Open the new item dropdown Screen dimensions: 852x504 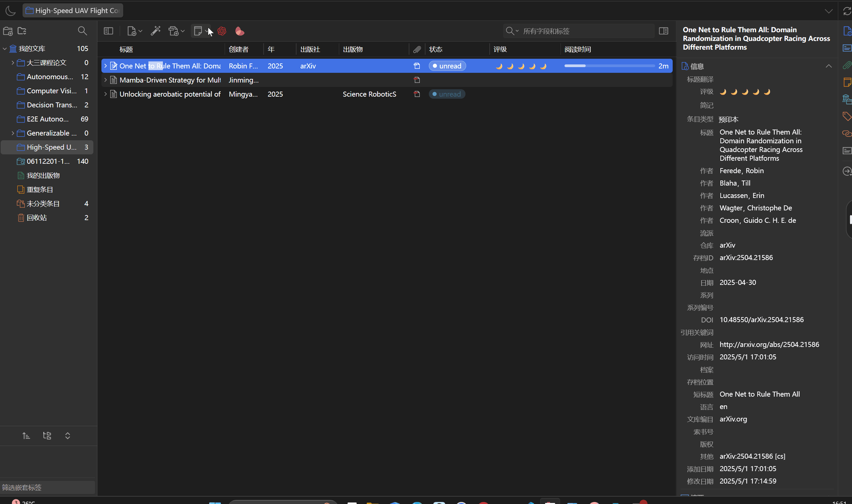pos(135,31)
